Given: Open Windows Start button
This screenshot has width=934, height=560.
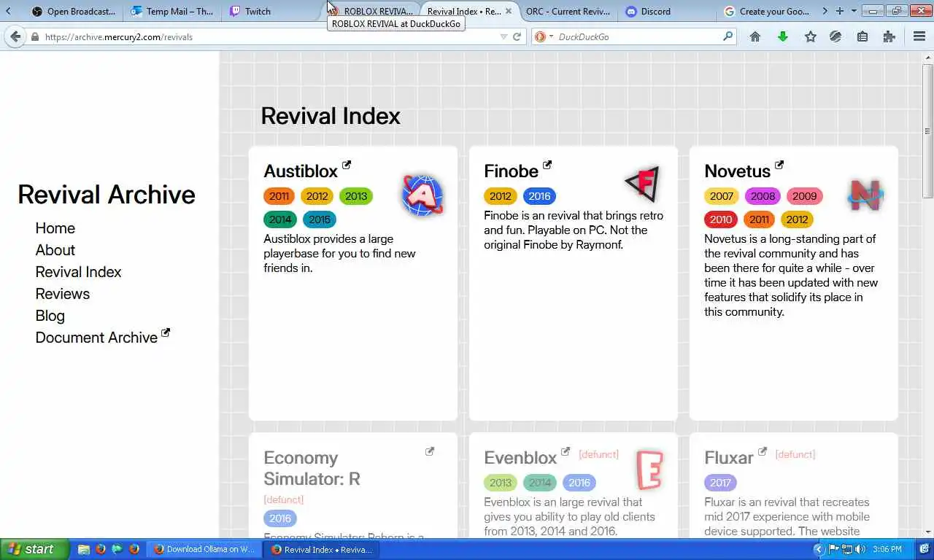Looking at the screenshot, I should [34, 549].
